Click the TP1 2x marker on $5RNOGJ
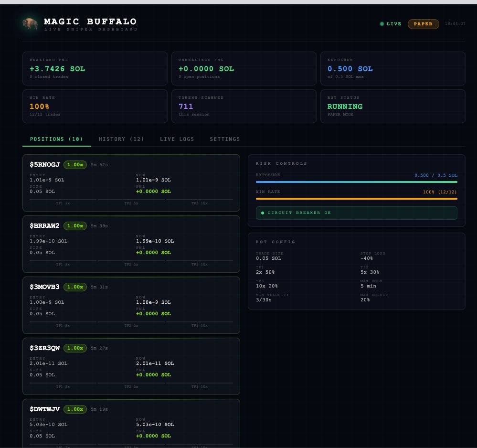This screenshot has width=477, height=448. (63, 203)
